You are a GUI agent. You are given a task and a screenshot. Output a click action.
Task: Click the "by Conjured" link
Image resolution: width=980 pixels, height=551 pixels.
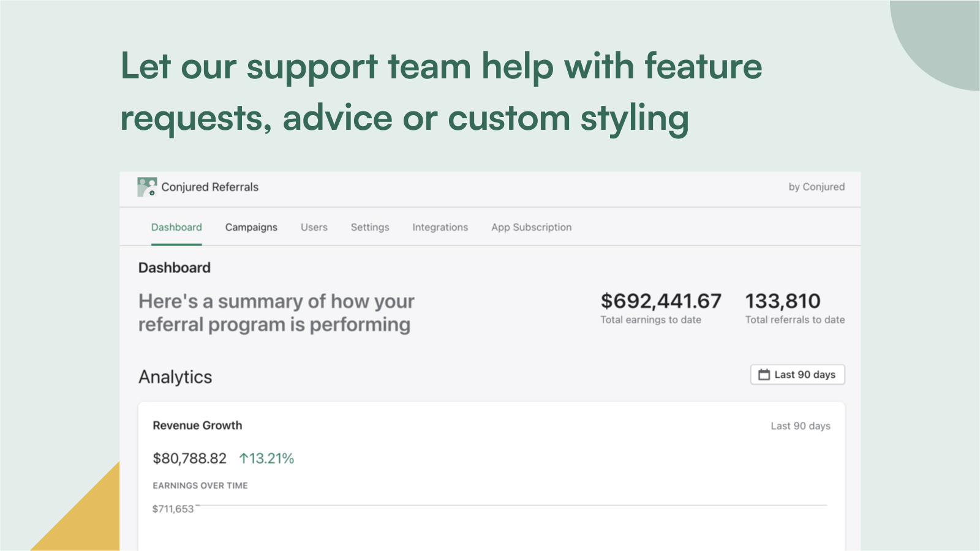[x=817, y=187]
